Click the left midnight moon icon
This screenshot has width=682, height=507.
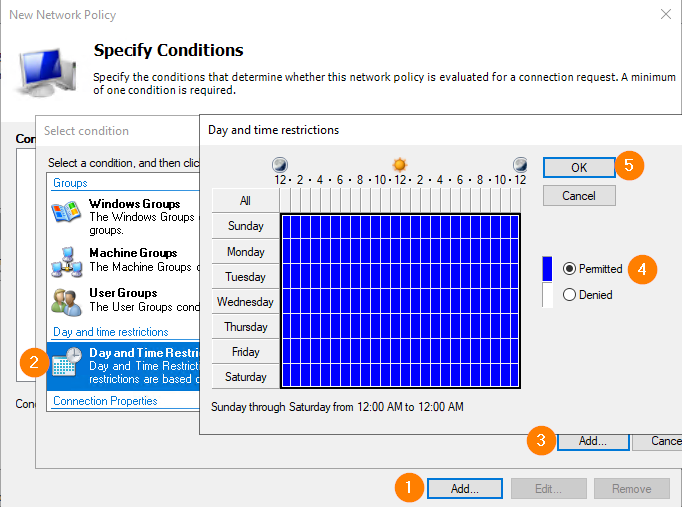(x=281, y=164)
